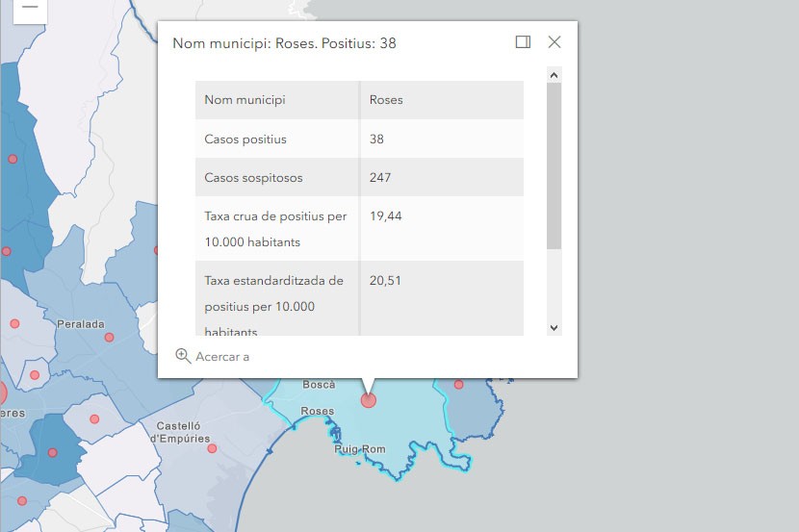Image resolution: width=799 pixels, height=532 pixels.
Task: Click the 'Taxa crua de positius' label
Action: (275, 229)
